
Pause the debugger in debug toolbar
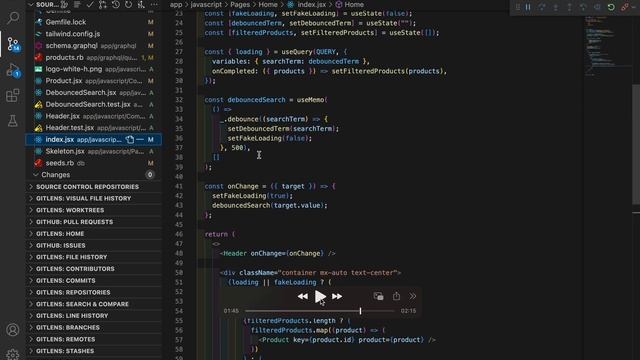[528, 7]
